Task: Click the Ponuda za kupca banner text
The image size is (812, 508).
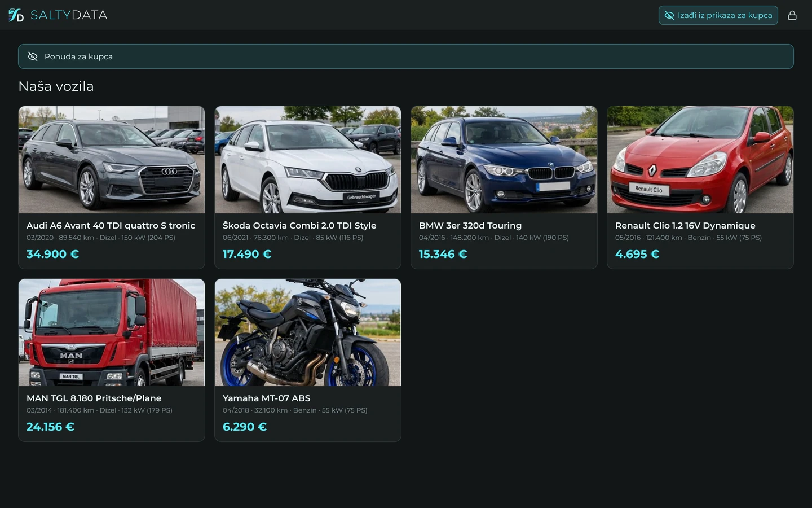Action: 78,56
